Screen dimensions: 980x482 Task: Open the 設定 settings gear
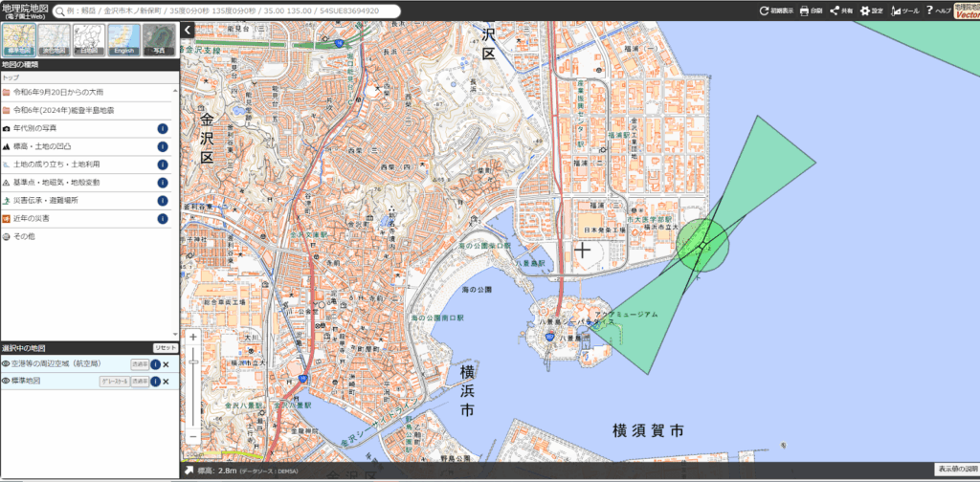(x=872, y=11)
